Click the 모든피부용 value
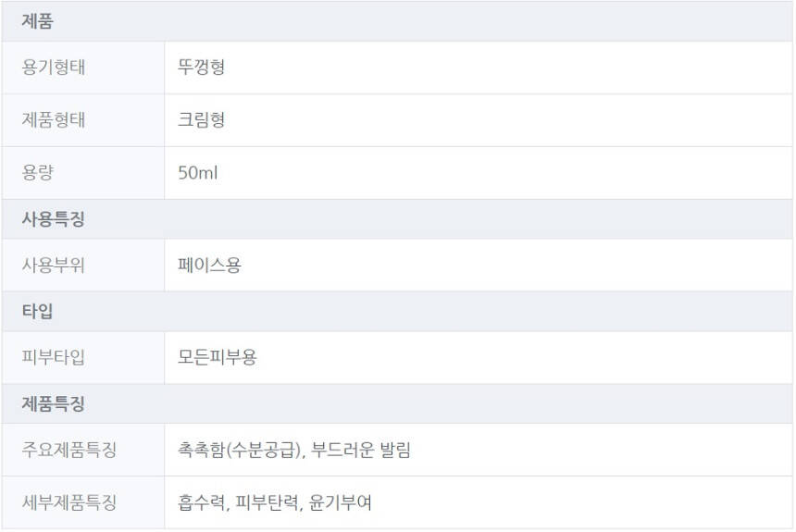 pyautogui.click(x=217, y=358)
